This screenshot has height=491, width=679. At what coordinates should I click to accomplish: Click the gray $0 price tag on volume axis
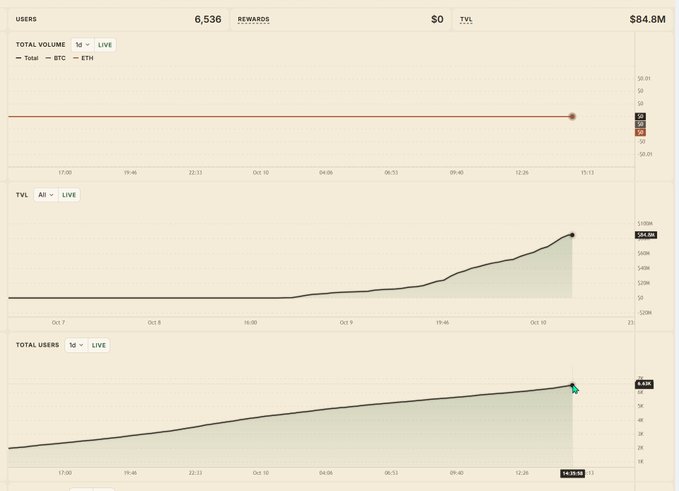640,124
